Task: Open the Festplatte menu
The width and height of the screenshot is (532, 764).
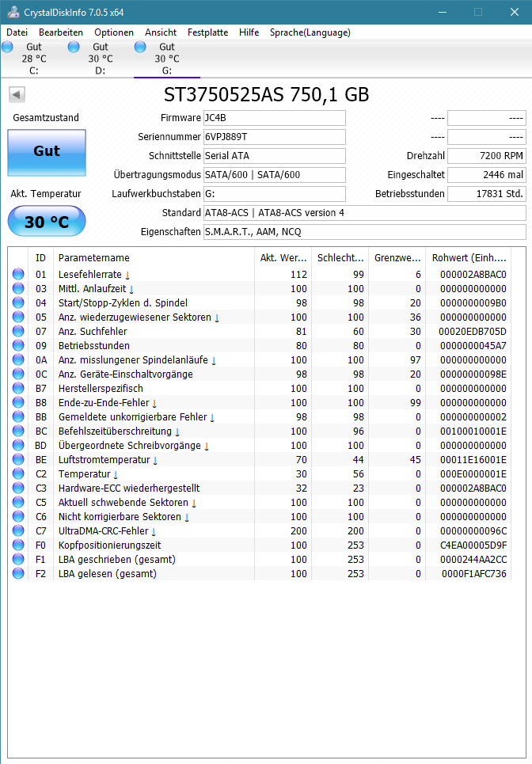Action: (207, 32)
